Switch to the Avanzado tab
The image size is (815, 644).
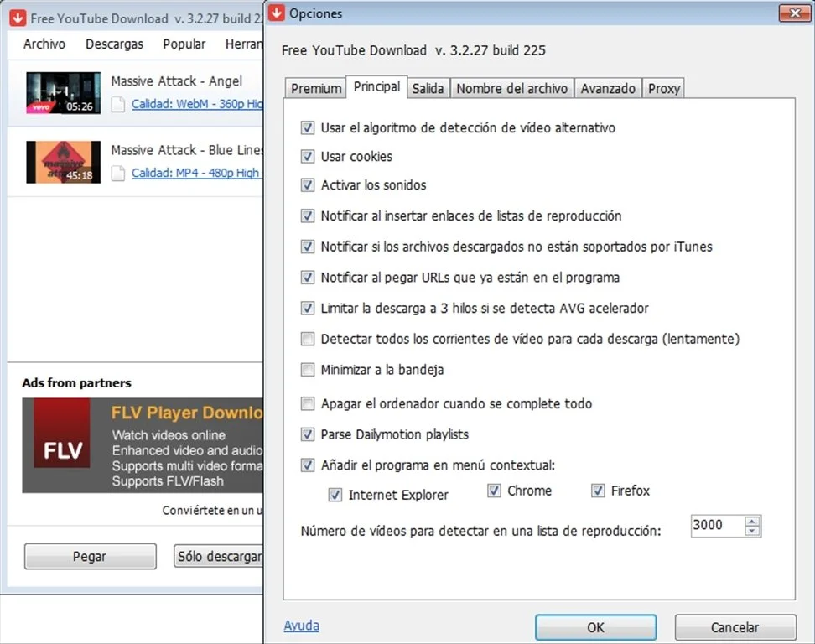pyautogui.click(x=608, y=87)
